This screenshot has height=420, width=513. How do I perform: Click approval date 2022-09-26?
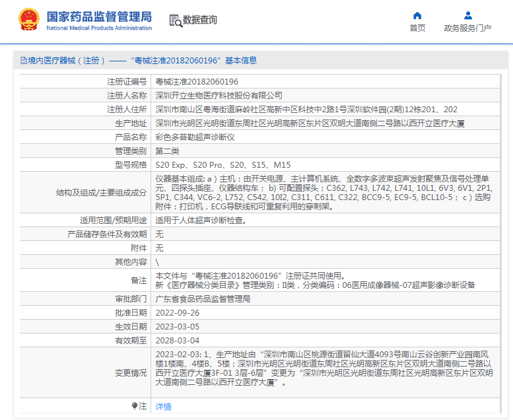[178, 313]
